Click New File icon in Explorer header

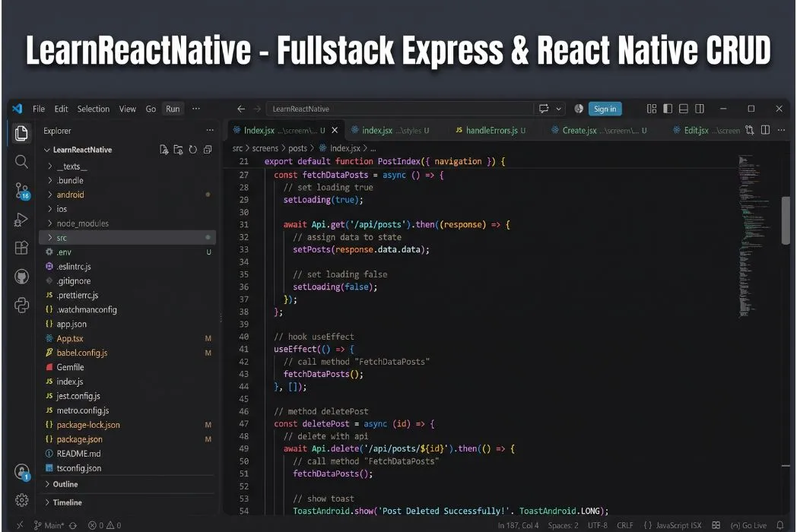point(164,150)
